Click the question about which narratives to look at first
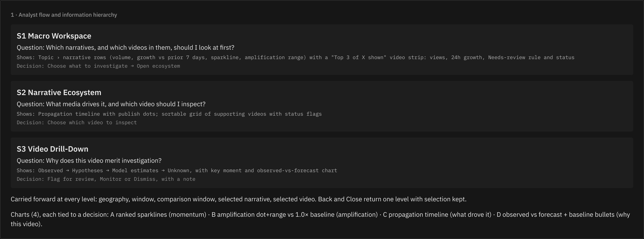The width and height of the screenshot is (644, 239). (126, 48)
